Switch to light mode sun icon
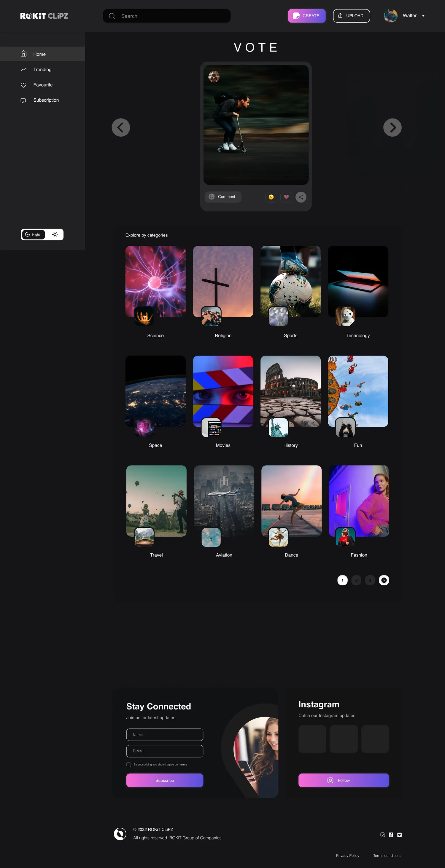 pos(55,234)
